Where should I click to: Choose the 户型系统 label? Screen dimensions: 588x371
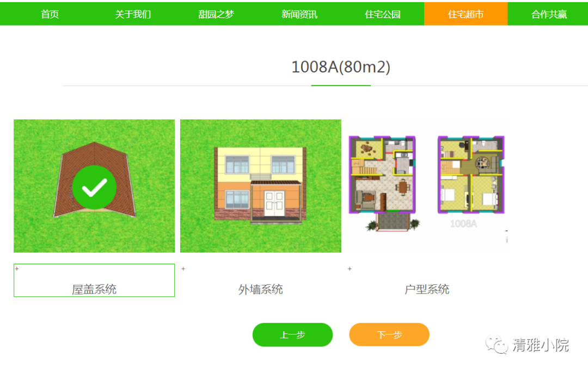427,289
